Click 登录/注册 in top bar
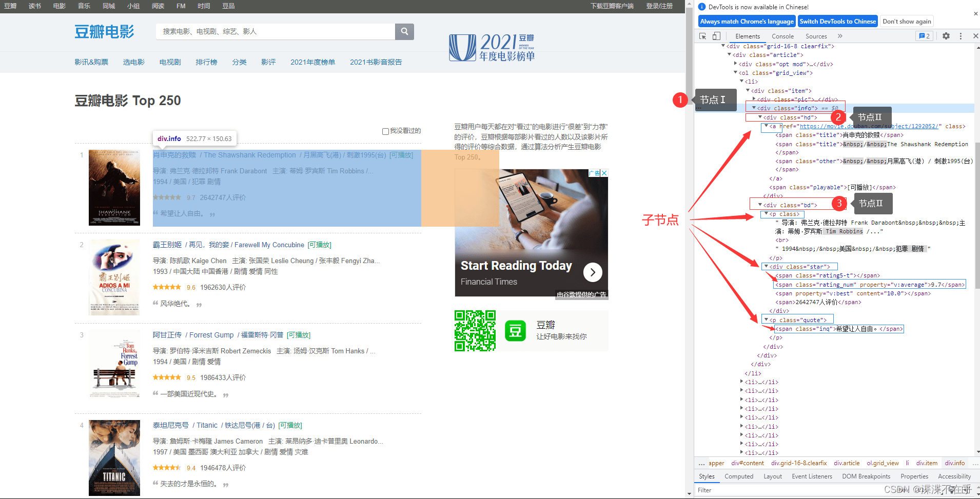Screen dimensions: 980x499 click(659, 6)
